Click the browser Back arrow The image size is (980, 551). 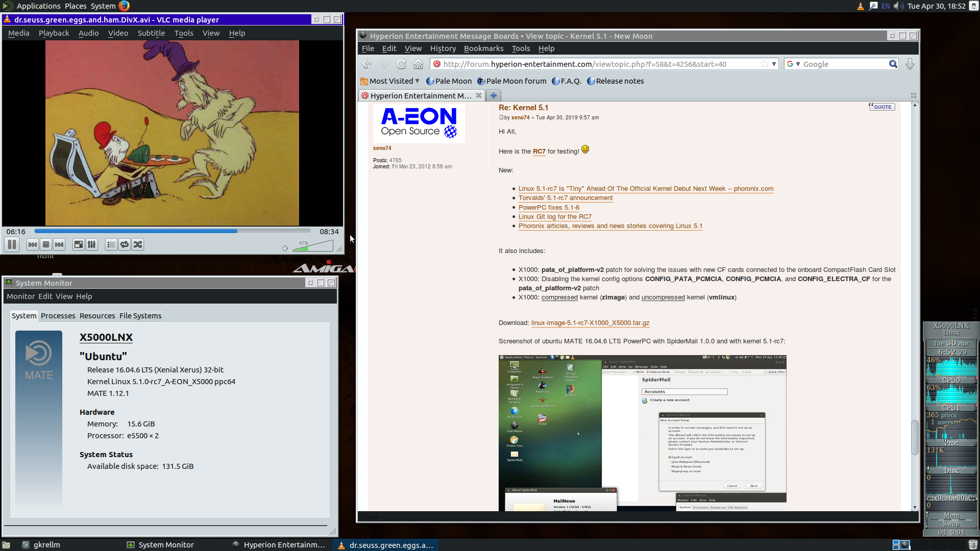pos(366,64)
